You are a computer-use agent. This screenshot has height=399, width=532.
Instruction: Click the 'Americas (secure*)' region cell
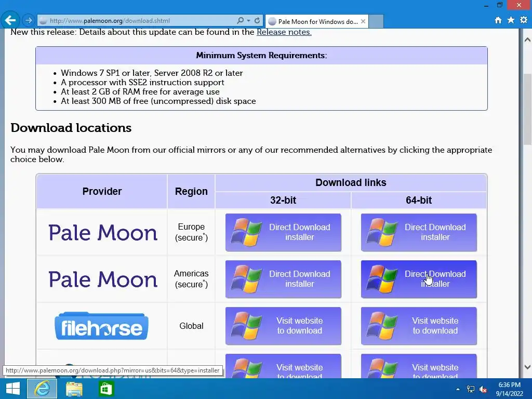tap(191, 279)
